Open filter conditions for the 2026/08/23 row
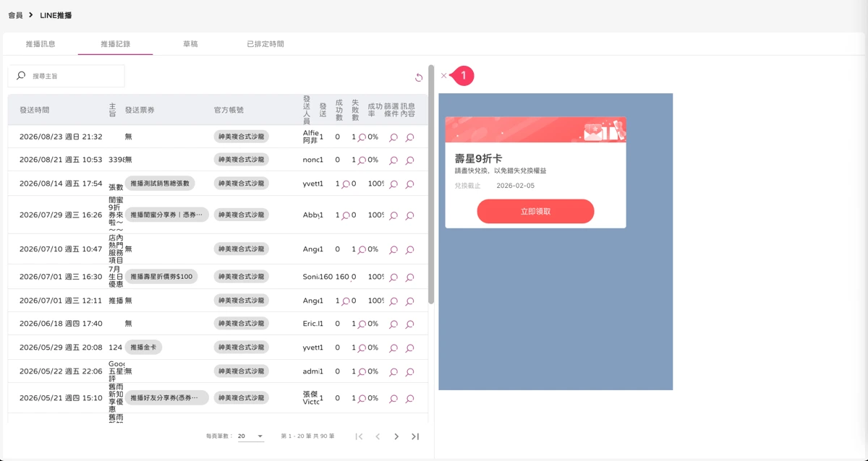 393,137
